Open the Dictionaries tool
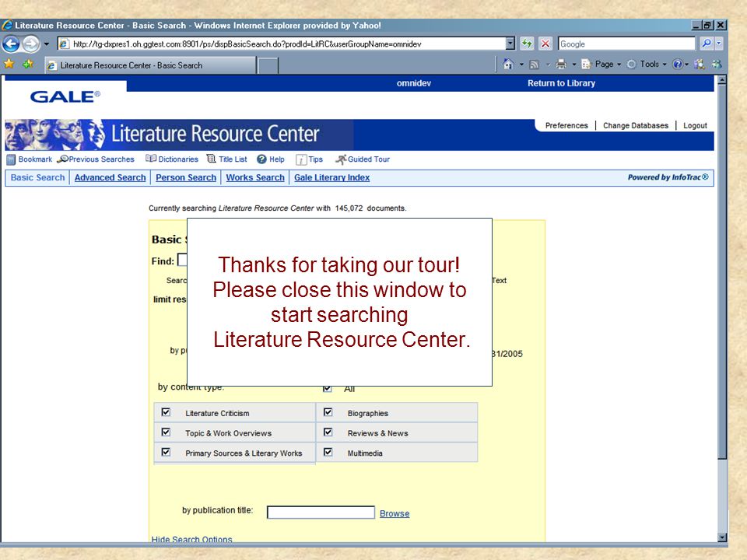This screenshot has width=747, height=560. coord(172,159)
